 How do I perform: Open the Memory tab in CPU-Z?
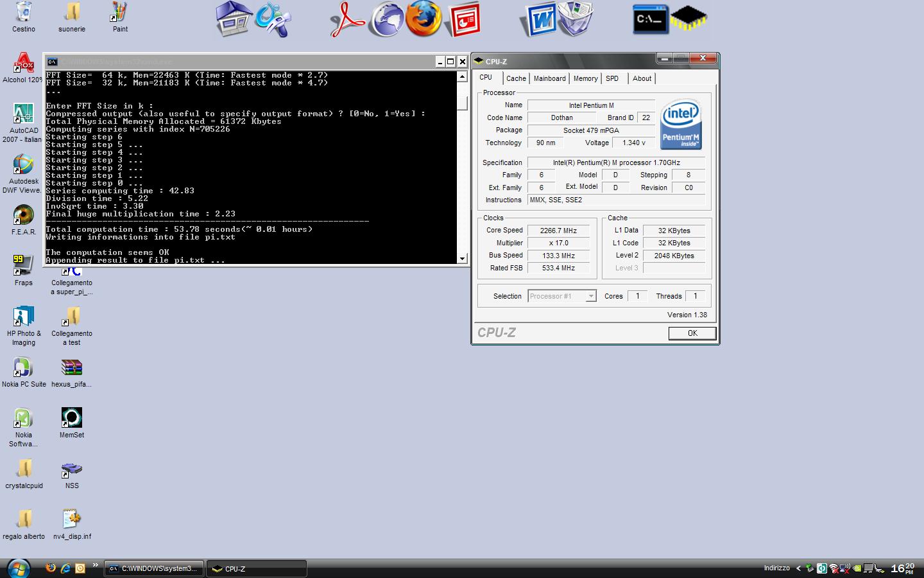click(x=585, y=78)
